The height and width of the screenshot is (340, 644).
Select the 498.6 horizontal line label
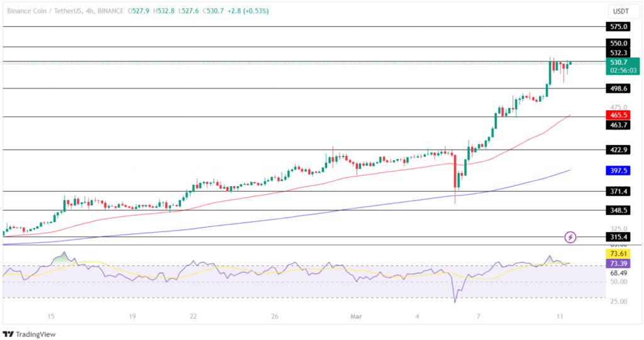pos(618,88)
